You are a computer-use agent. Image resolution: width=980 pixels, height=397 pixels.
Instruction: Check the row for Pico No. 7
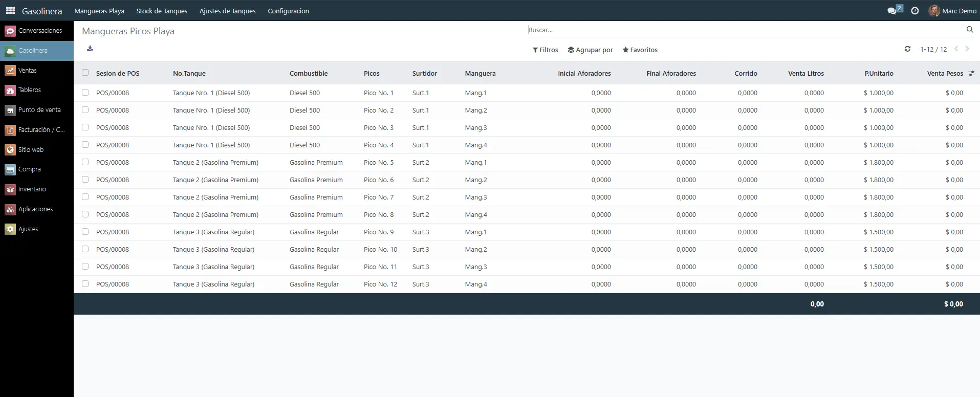pyautogui.click(x=85, y=197)
